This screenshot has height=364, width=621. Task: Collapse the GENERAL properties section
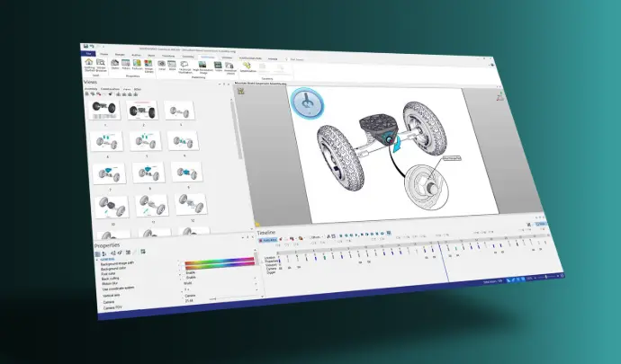97,260
